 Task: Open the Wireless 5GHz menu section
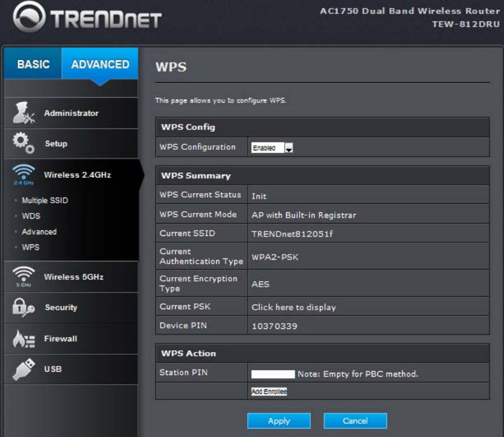71,277
